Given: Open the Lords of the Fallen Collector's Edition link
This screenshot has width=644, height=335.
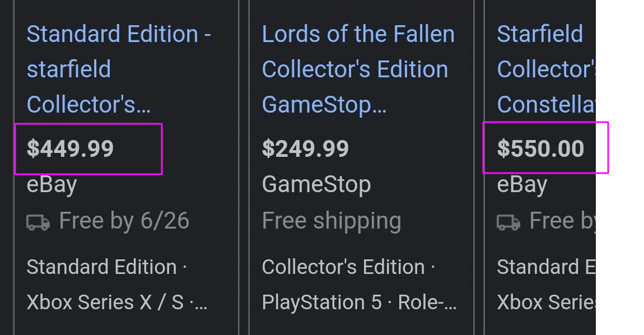Looking at the screenshot, I should click(357, 69).
